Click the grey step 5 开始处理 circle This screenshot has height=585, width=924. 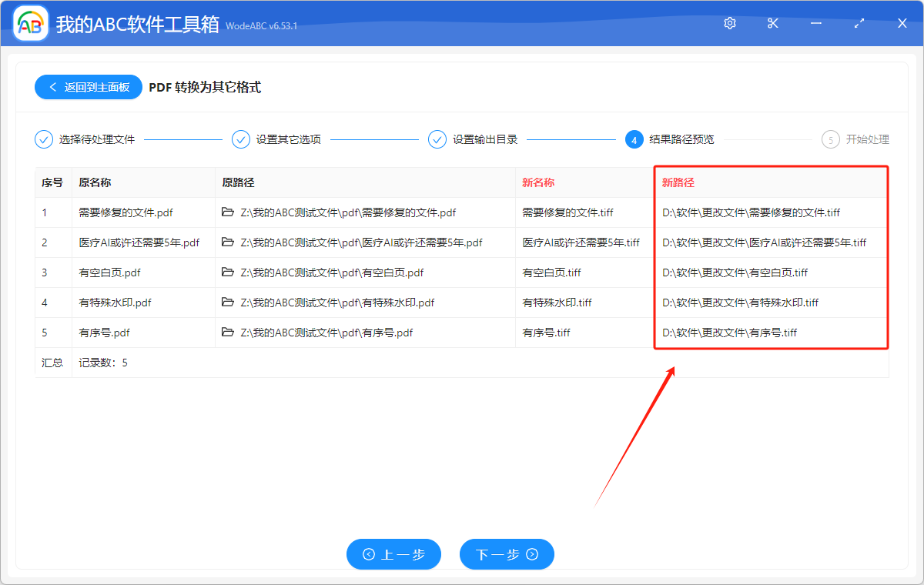831,139
